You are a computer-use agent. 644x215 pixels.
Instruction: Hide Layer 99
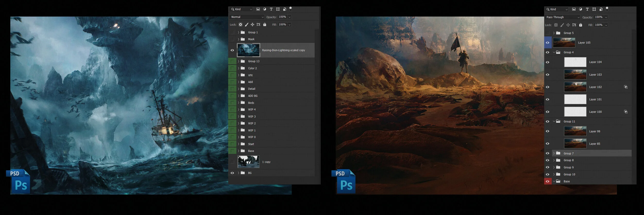point(548,131)
